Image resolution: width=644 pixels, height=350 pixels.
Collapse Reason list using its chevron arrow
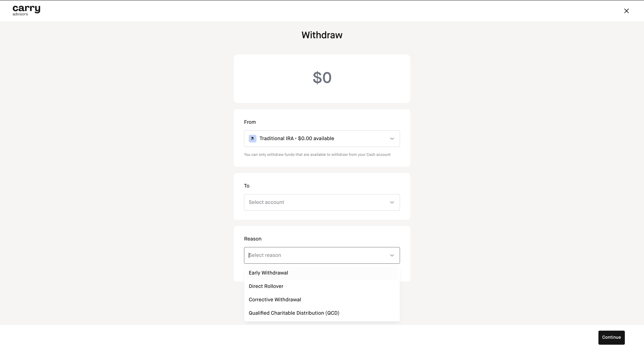point(392,255)
